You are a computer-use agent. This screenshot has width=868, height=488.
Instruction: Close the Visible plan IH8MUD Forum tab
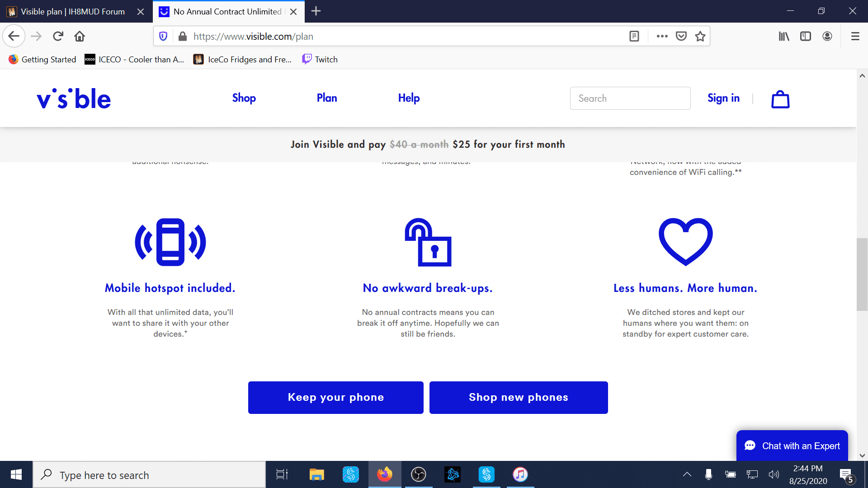click(141, 12)
